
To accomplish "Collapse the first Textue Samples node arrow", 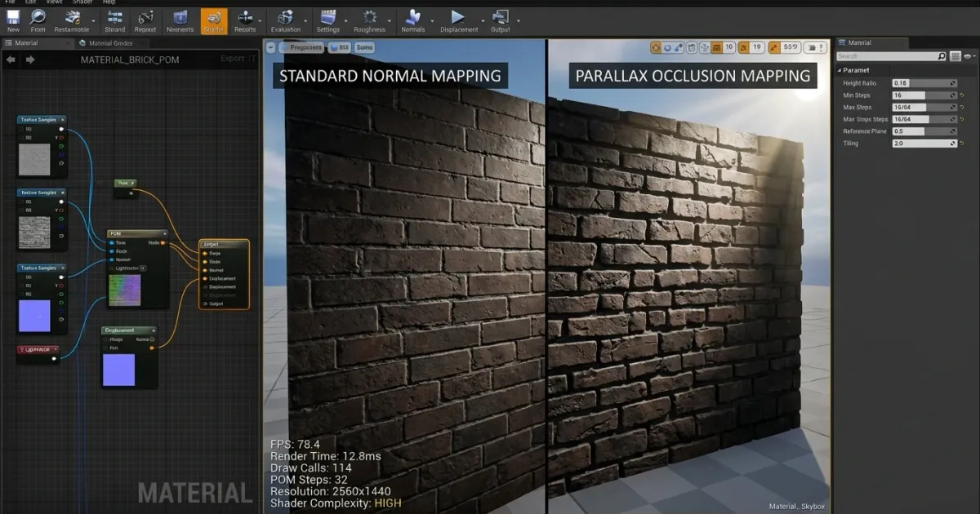I will point(62,119).
